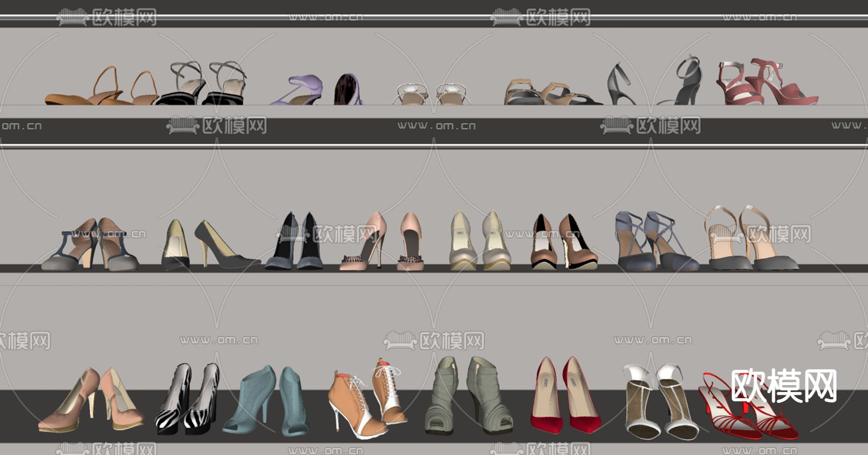Choose the white T-strap high-heel sandals
This screenshot has width=868, height=455.
pos(661,401)
